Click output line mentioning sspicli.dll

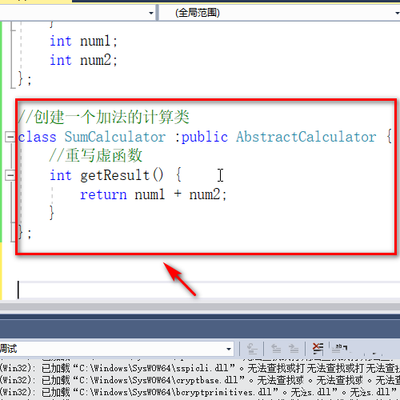200,368
